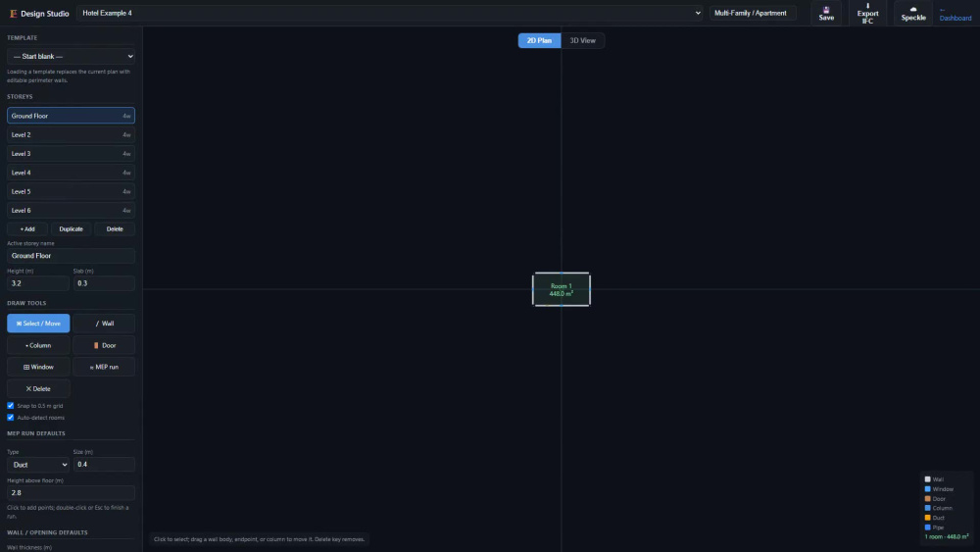980x552 pixels.
Task: Click the 'WALL / OPENING DEFAULTS' heading
Action: pos(47,532)
